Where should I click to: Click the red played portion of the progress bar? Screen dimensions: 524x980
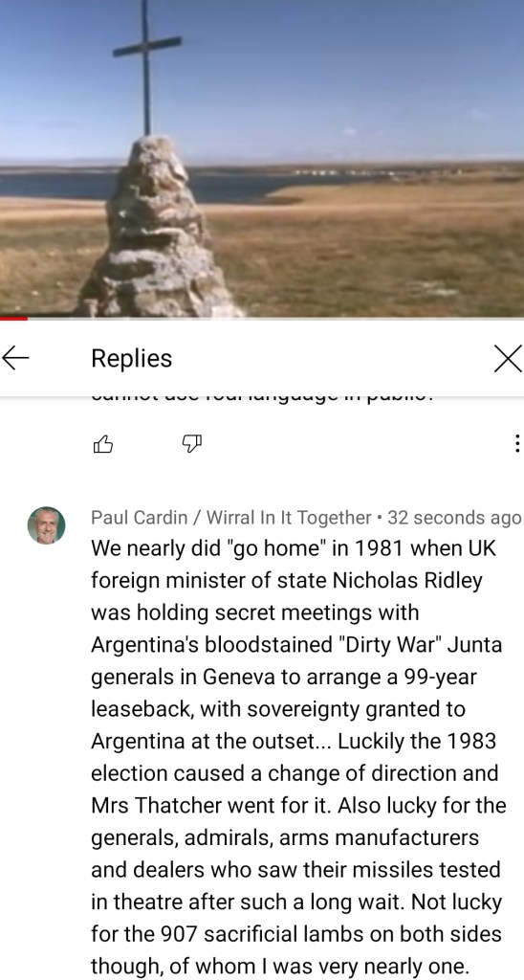pyautogui.click(x=13, y=319)
